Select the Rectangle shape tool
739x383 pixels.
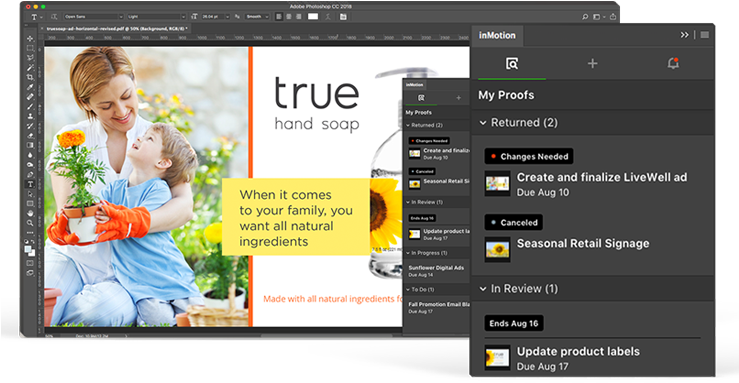30,204
